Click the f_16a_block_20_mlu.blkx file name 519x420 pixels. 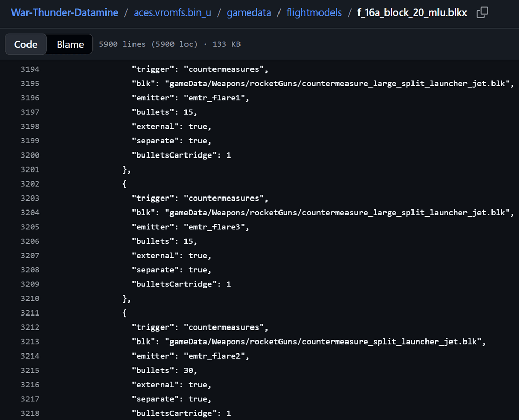412,12
